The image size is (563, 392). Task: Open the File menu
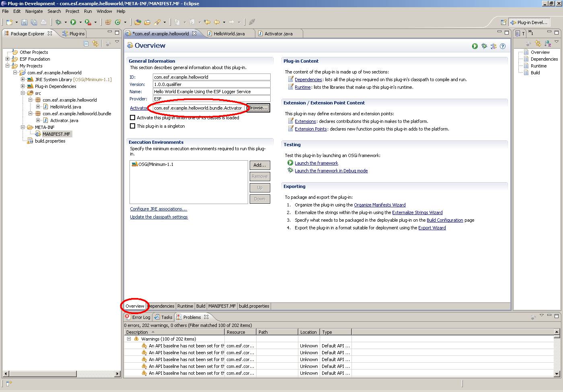(x=5, y=11)
